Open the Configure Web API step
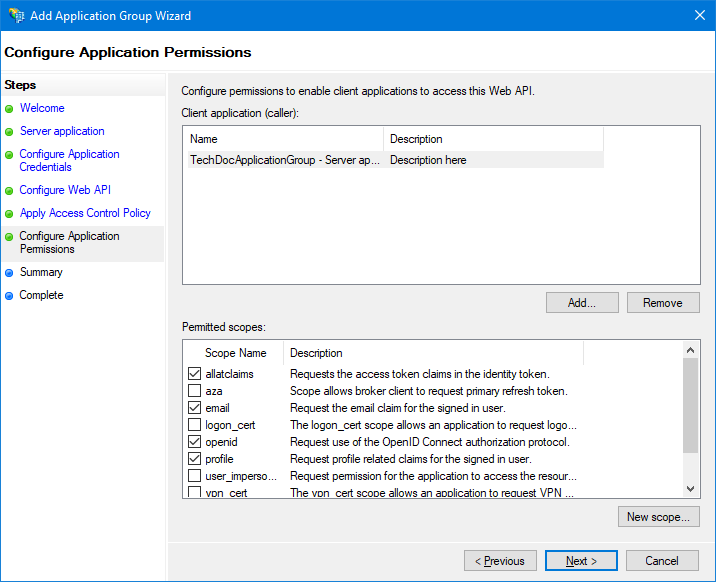This screenshot has width=716, height=582. coord(65,190)
